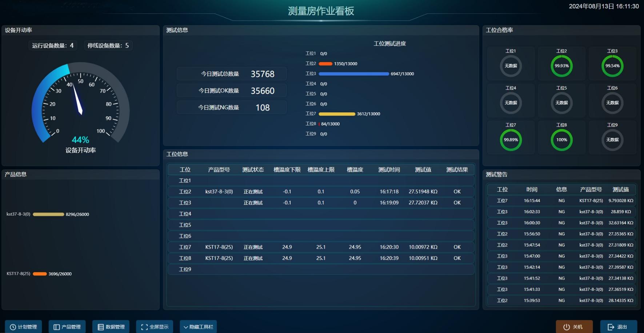Click the 关机 shutdown power button
The height and width of the screenshot is (333, 644).
(574, 327)
